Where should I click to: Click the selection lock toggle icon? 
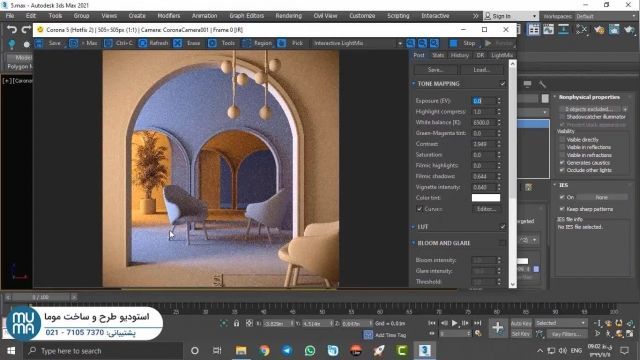pos(236,323)
